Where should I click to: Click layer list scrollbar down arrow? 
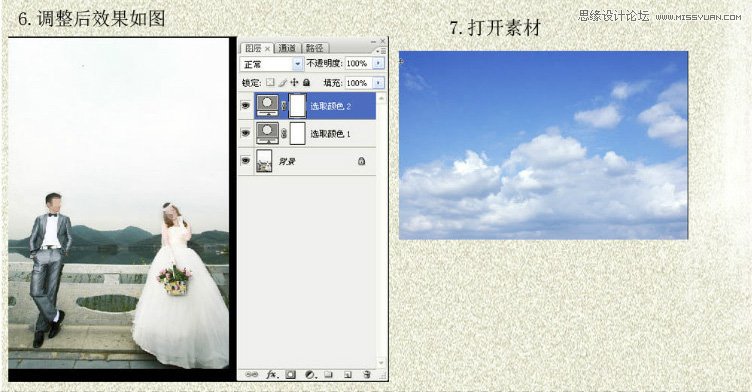(381, 363)
